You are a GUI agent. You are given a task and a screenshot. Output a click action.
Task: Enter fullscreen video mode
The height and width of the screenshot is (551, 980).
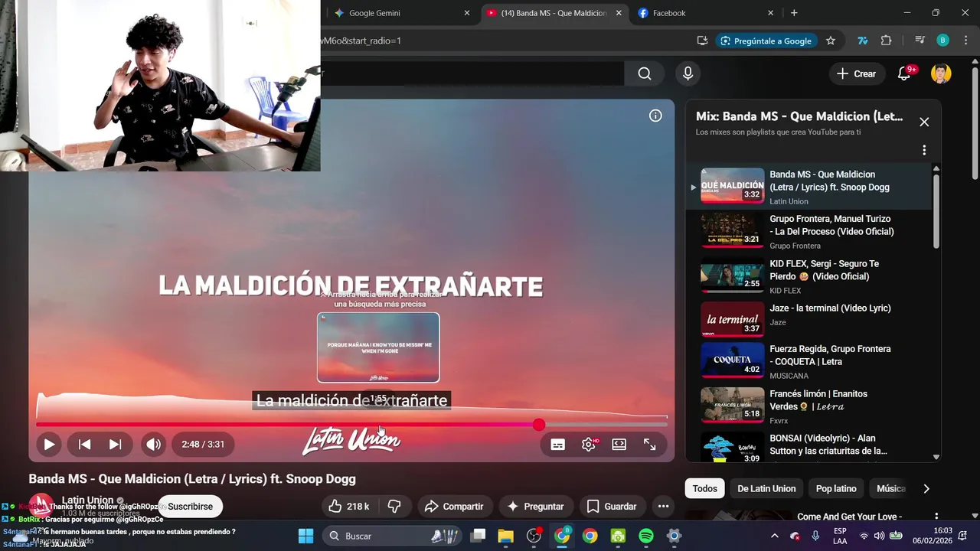650,445
